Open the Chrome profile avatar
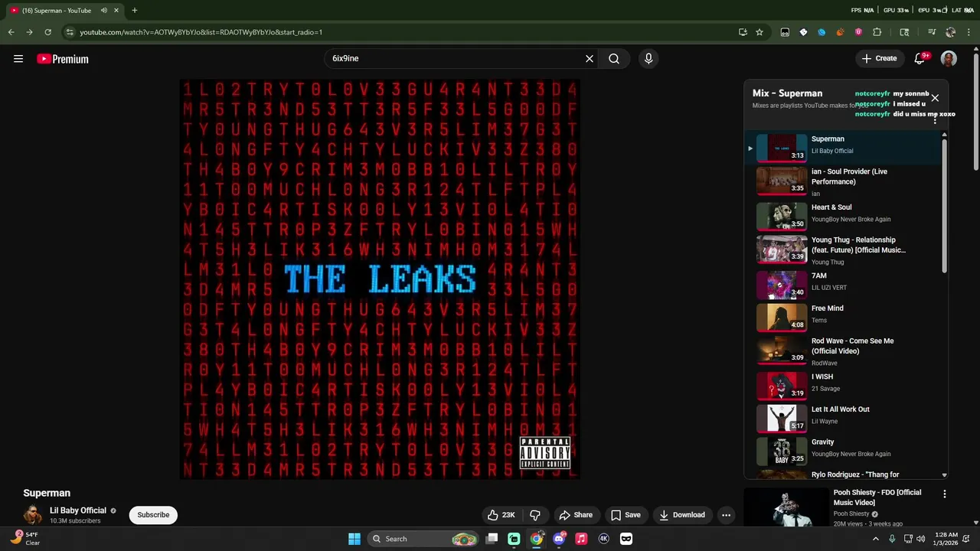980x551 pixels. click(x=951, y=32)
